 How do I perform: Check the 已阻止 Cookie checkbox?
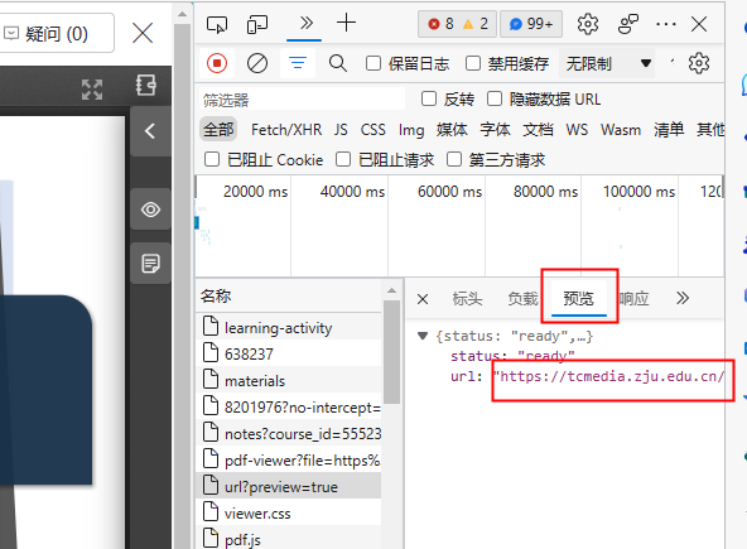212,159
